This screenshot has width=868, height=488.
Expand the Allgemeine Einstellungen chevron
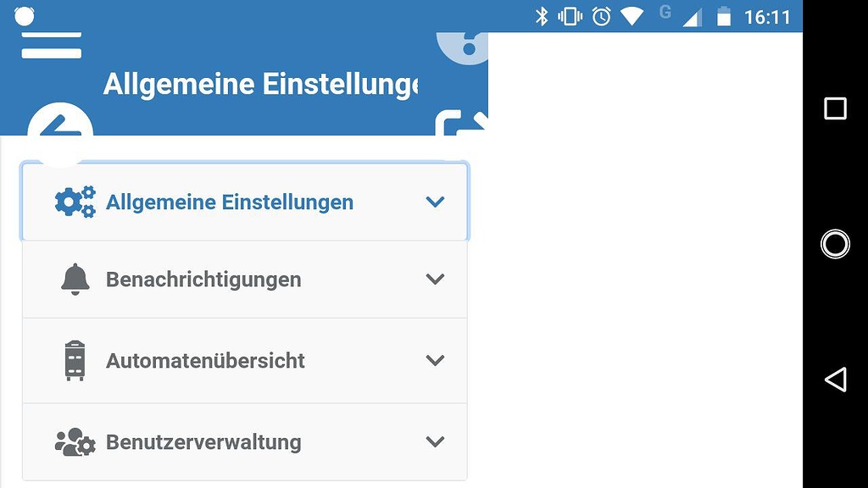435,202
